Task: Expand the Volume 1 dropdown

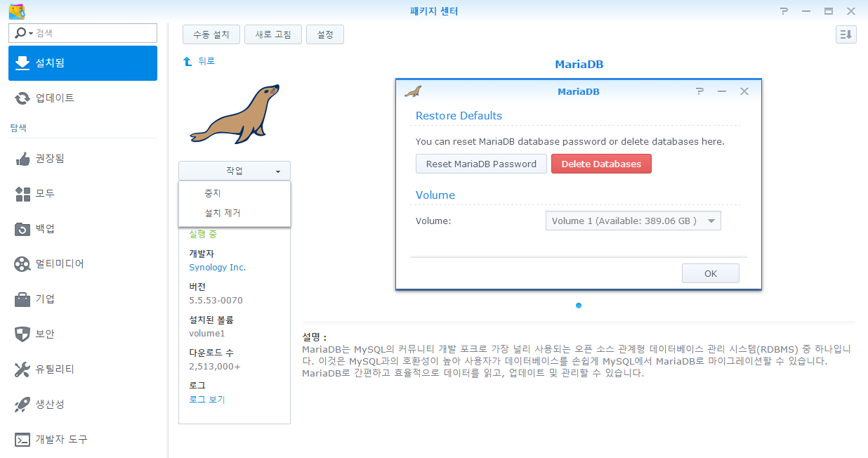Action: point(711,221)
